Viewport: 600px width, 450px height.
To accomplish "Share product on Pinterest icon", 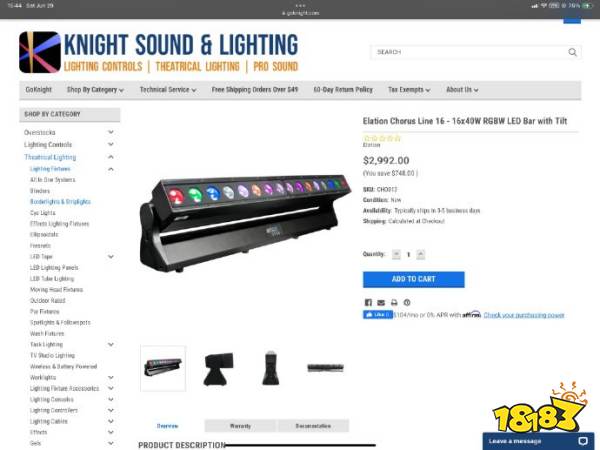I will point(407,302).
